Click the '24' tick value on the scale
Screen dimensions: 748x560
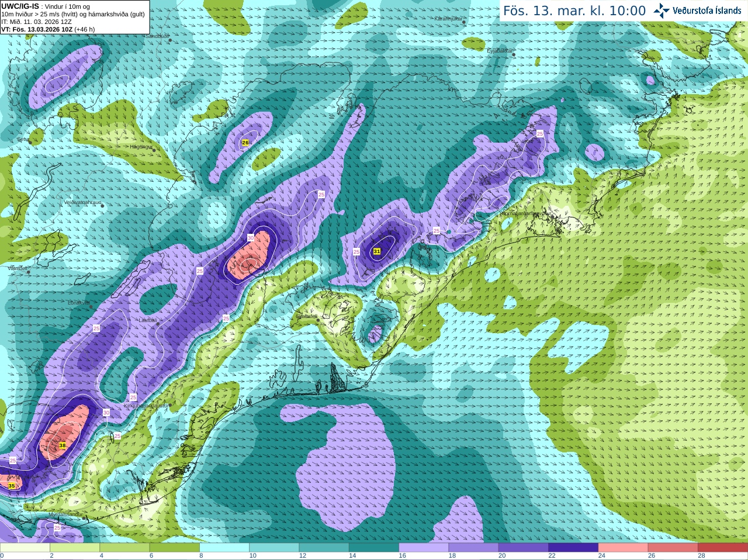point(601,556)
